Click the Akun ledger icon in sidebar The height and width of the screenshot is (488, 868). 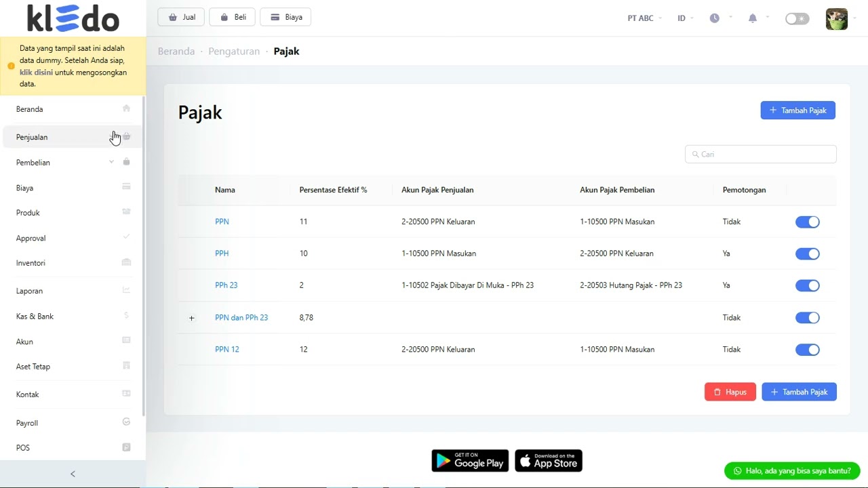click(x=126, y=340)
